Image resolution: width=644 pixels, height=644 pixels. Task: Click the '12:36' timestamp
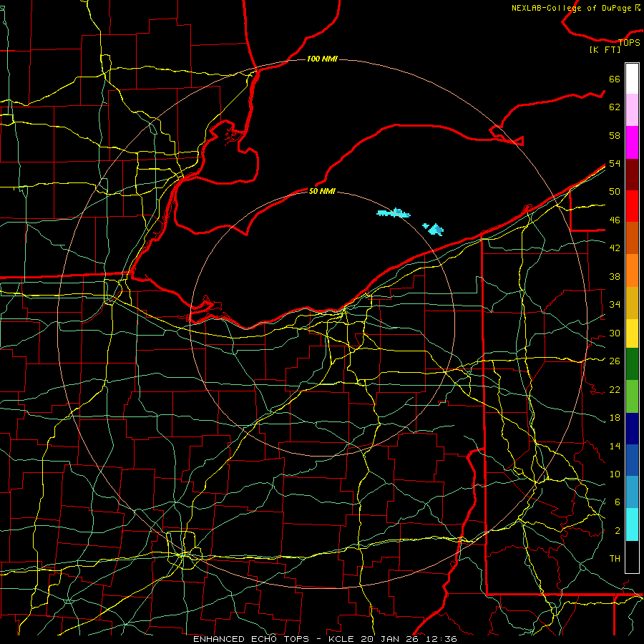point(442,639)
